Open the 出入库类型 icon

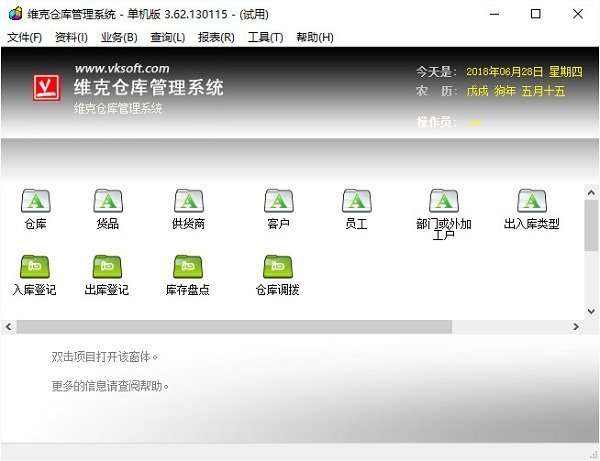[532, 201]
